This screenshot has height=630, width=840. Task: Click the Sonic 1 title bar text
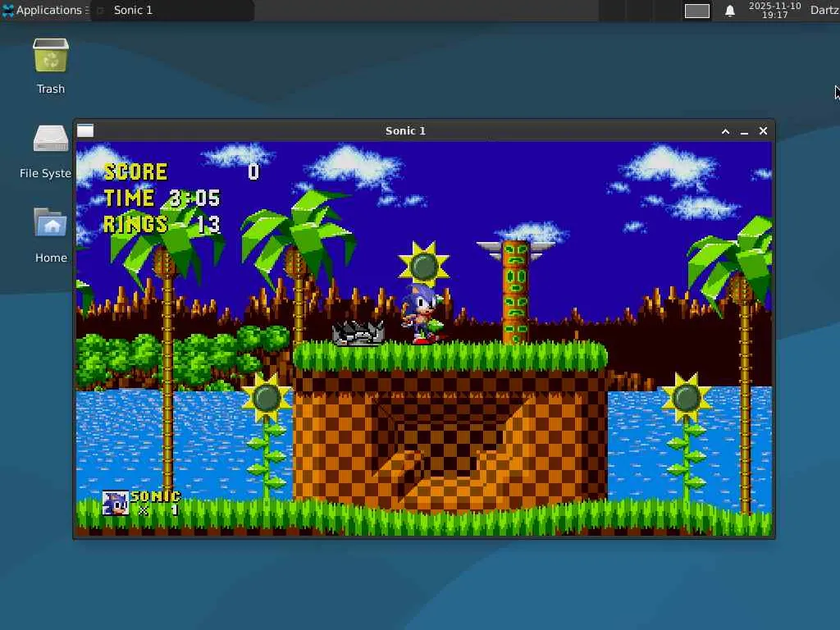(405, 130)
